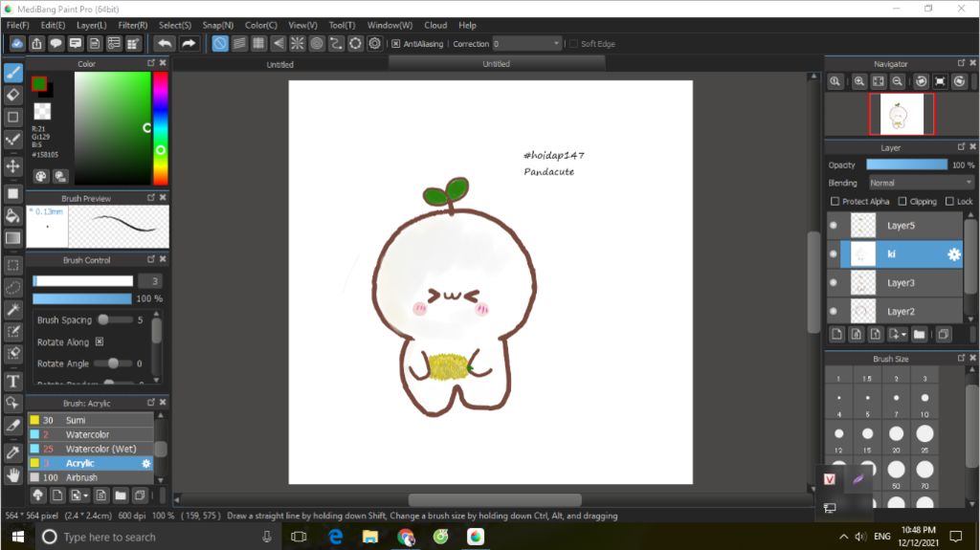Select the Brush tool in left toolbar
Viewport: 980px width, 550px height.
[13, 73]
